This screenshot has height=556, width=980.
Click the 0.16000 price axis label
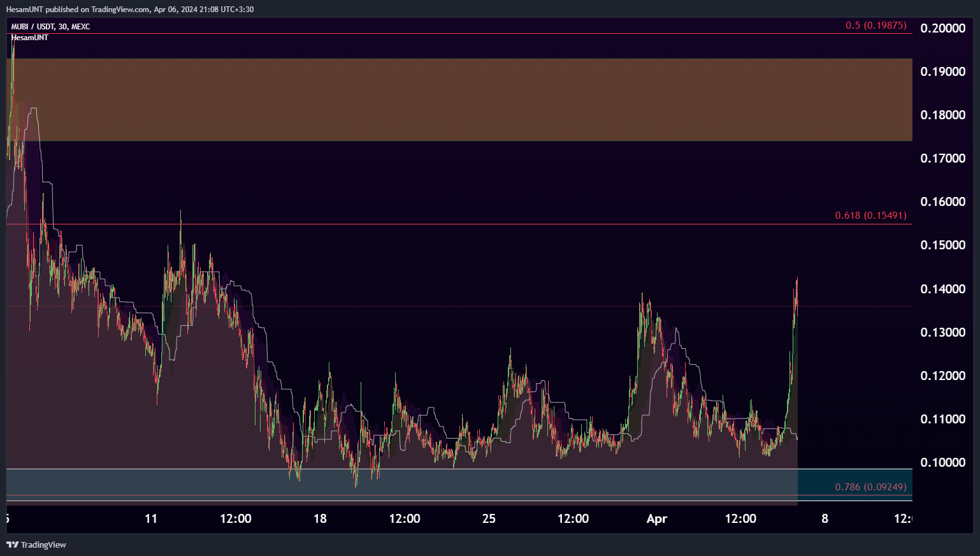coord(943,201)
